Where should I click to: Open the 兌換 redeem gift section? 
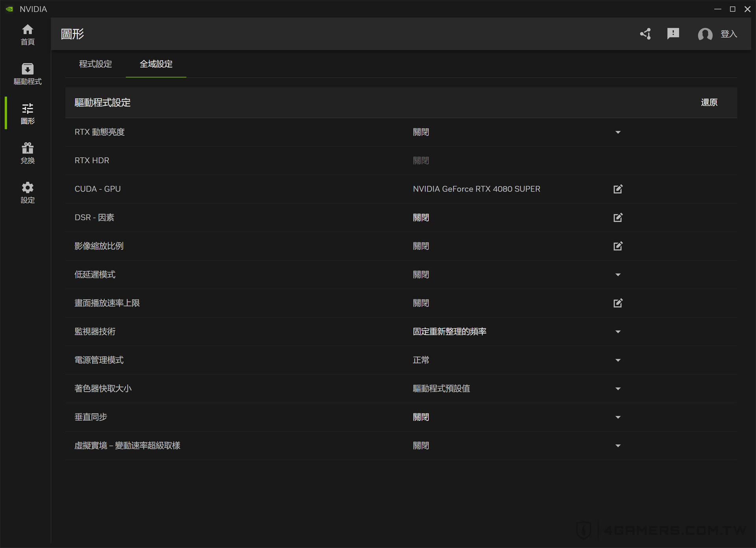pos(28,153)
